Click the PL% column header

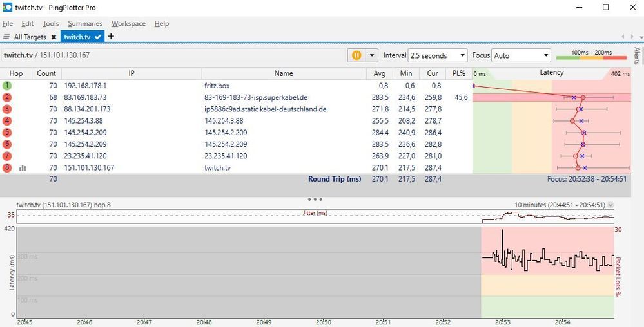point(459,73)
